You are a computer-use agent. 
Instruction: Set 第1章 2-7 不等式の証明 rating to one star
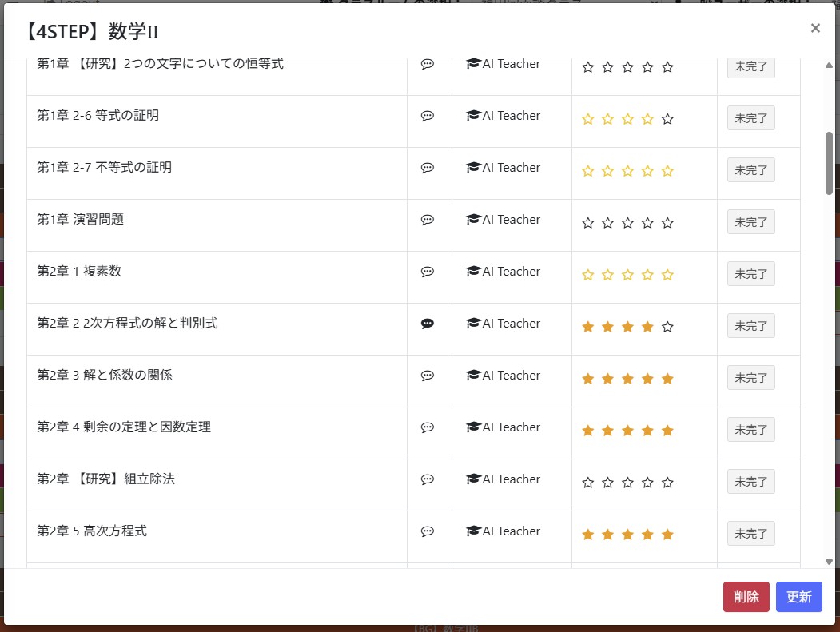(588, 171)
